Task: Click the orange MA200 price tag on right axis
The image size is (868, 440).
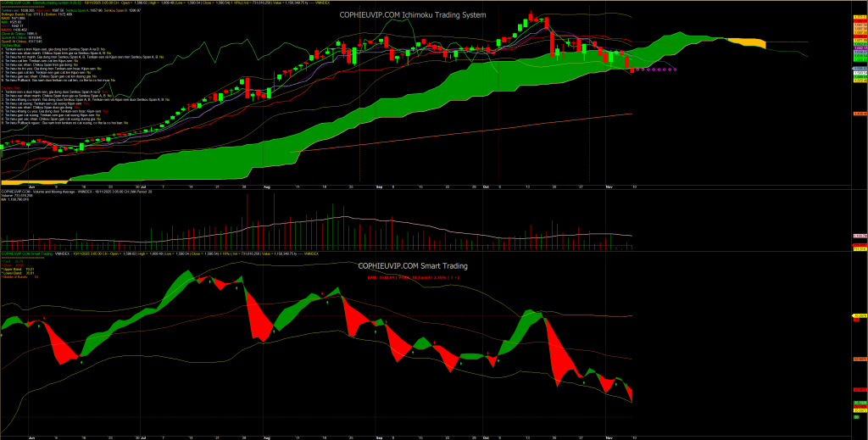Action: coord(859,114)
